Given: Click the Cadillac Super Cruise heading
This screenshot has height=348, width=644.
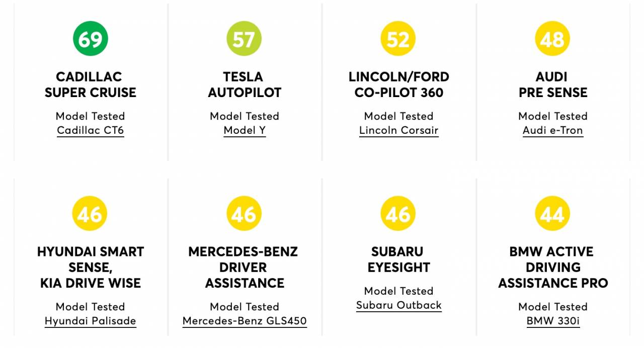Looking at the screenshot, I should [x=91, y=84].
